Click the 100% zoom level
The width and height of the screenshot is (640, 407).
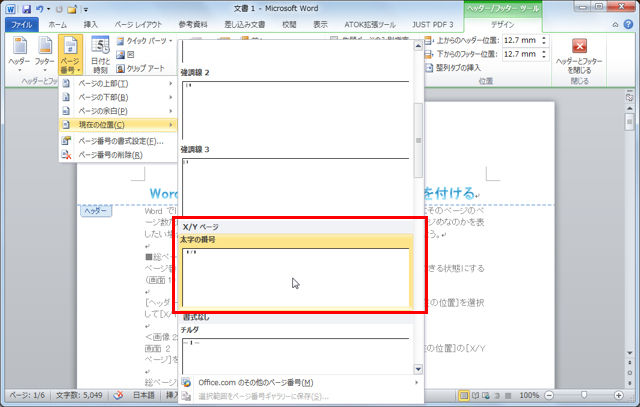click(x=529, y=395)
